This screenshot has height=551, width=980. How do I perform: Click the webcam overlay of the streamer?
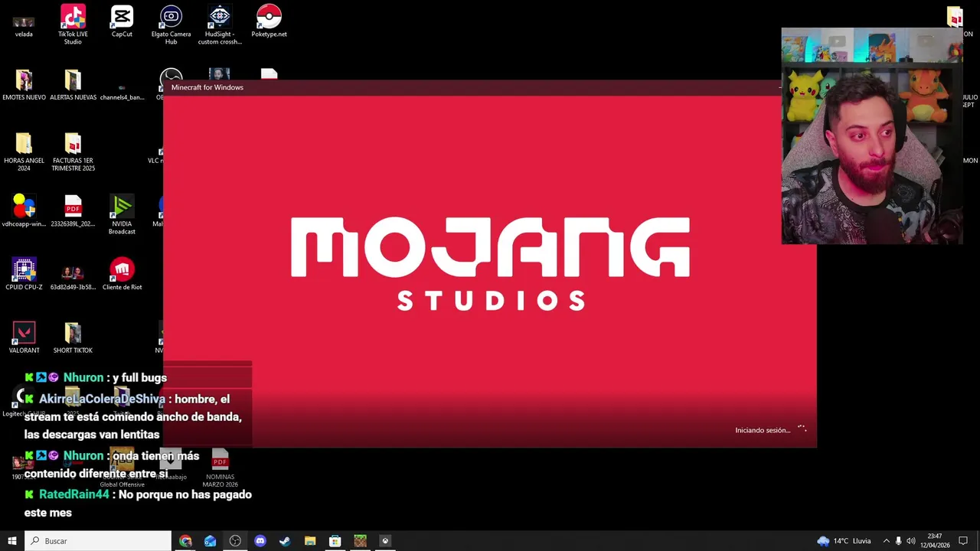point(872,136)
